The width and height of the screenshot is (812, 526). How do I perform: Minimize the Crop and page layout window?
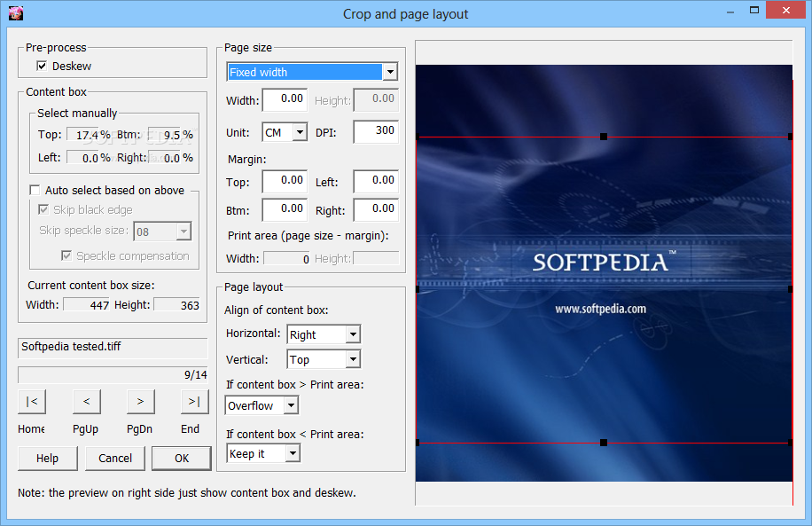730,12
